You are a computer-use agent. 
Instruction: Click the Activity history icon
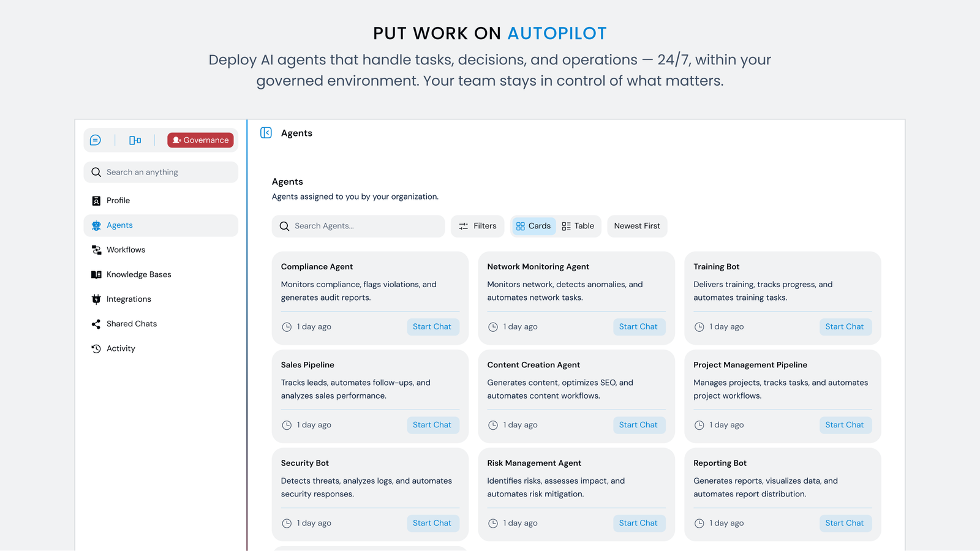click(x=96, y=349)
